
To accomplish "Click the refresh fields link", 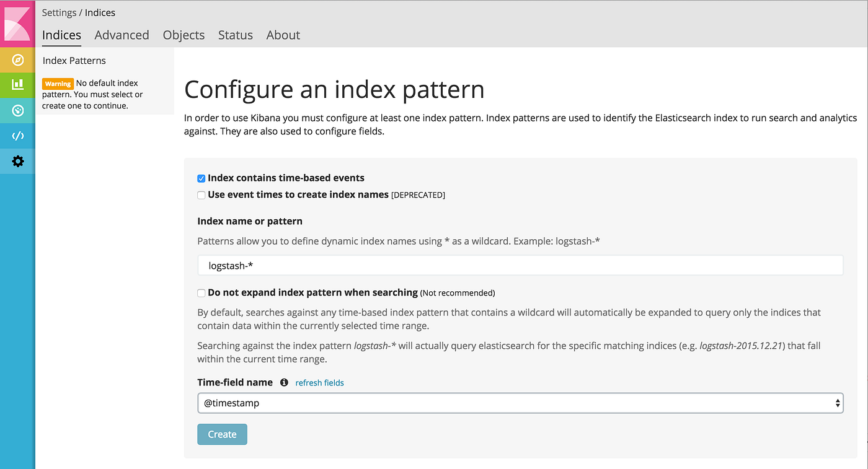I will [x=319, y=383].
